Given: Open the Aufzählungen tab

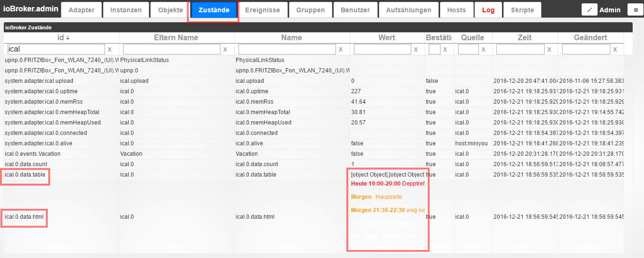Looking at the screenshot, I should pos(408,10).
